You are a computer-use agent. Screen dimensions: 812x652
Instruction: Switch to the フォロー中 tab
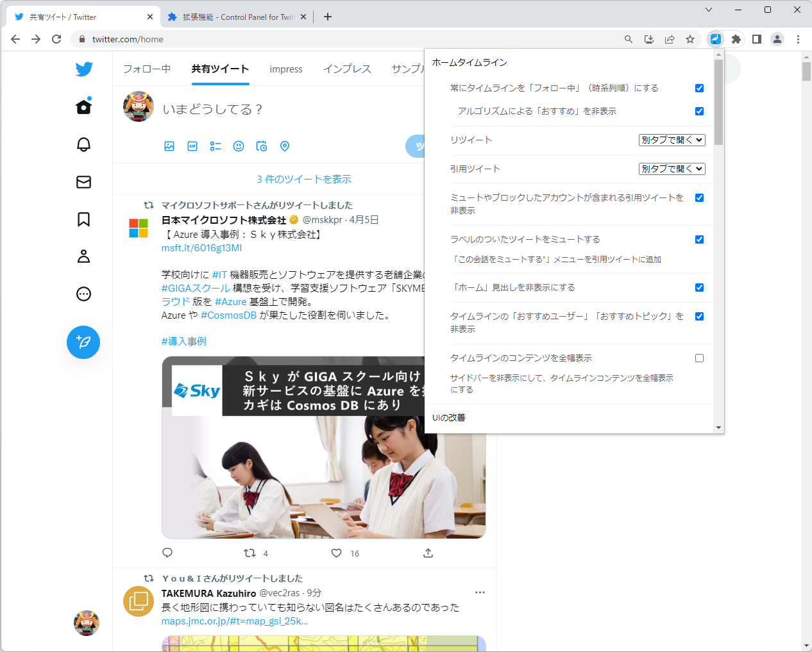tap(147, 69)
